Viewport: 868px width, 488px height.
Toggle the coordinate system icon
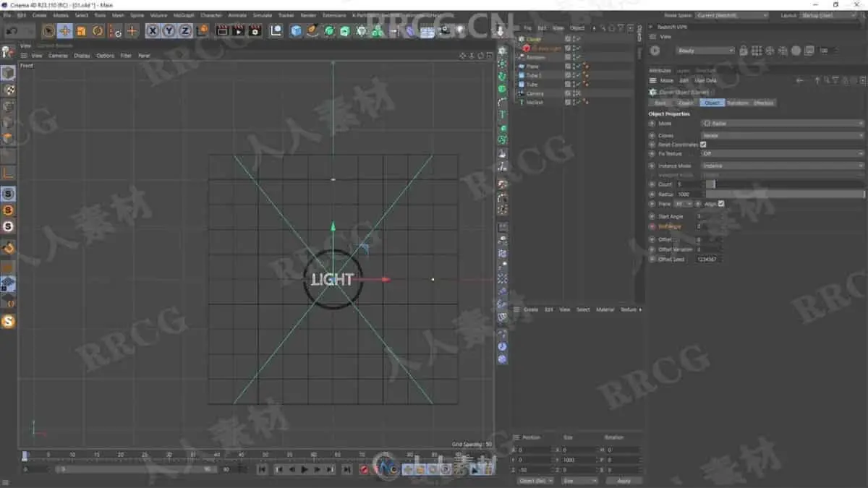point(202,30)
